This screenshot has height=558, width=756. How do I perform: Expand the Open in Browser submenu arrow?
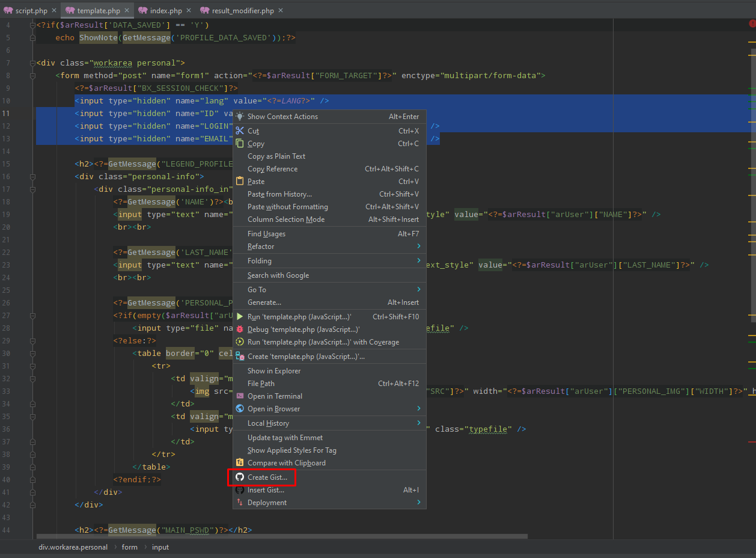pyautogui.click(x=419, y=409)
